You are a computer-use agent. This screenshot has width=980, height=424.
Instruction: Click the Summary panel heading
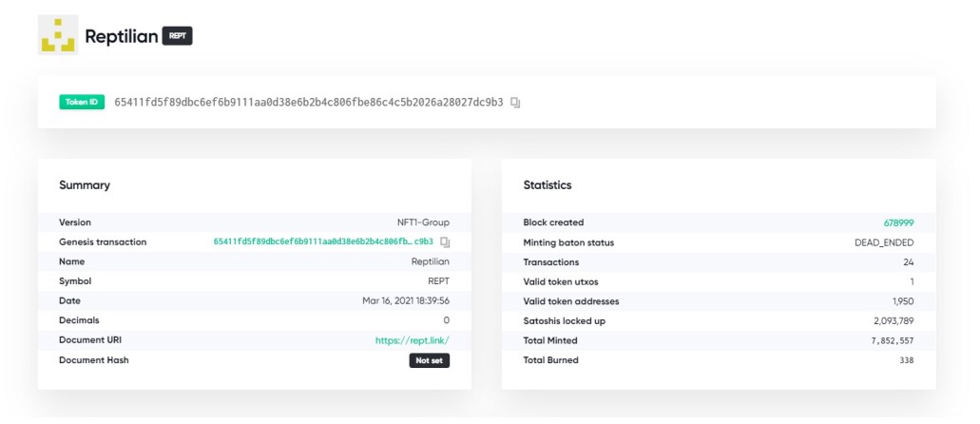(x=85, y=185)
